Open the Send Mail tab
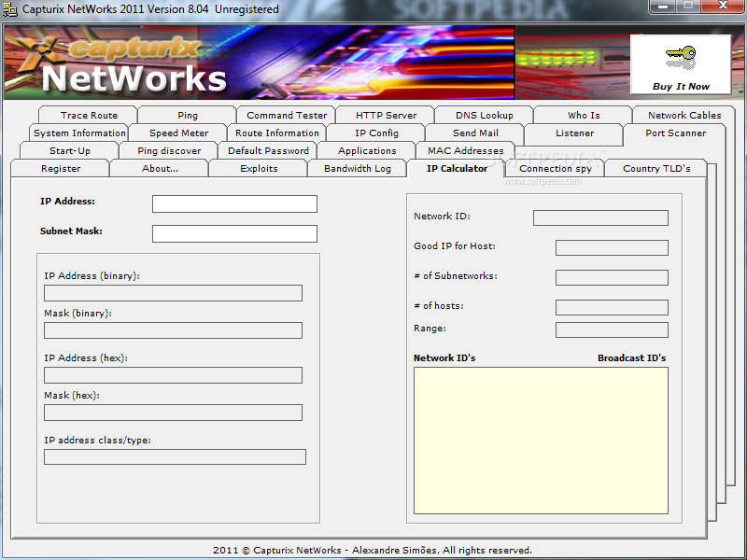Viewport: 747px width, 560px height. [475, 133]
